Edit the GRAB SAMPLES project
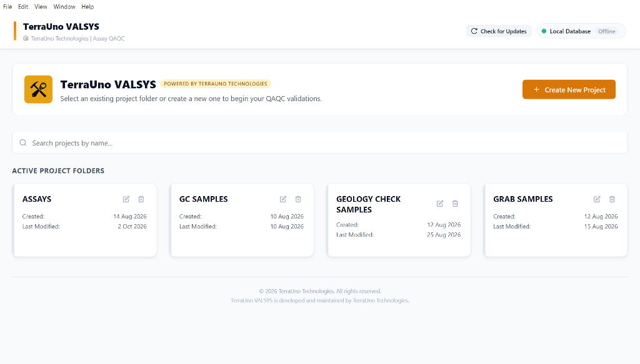 pyautogui.click(x=597, y=199)
